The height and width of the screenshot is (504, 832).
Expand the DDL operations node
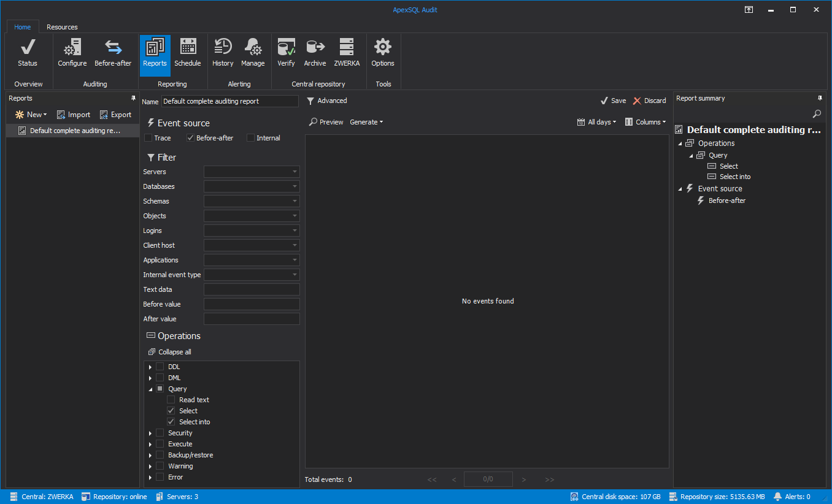click(x=150, y=367)
